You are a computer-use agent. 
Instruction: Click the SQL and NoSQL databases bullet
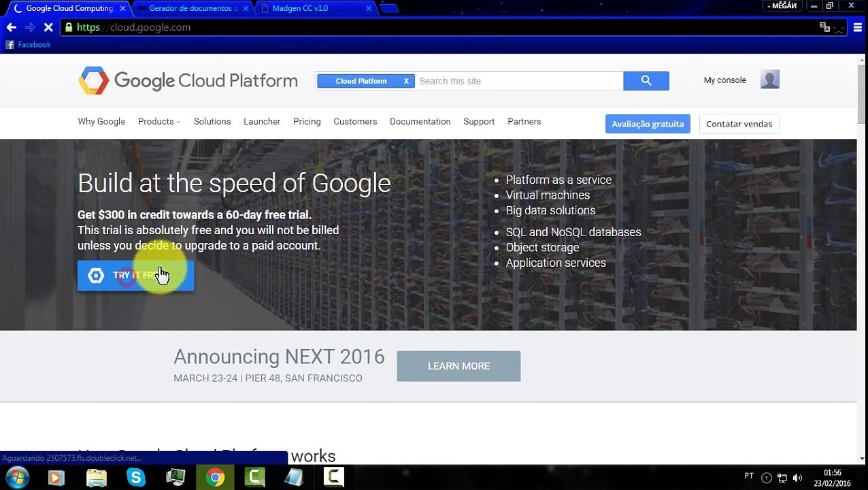point(573,232)
